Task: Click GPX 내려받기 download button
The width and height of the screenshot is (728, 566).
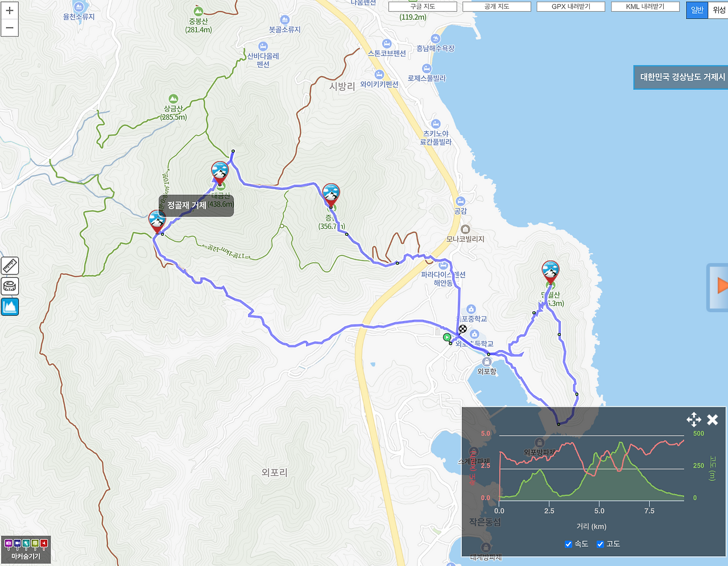Action: tap(571, 7)
